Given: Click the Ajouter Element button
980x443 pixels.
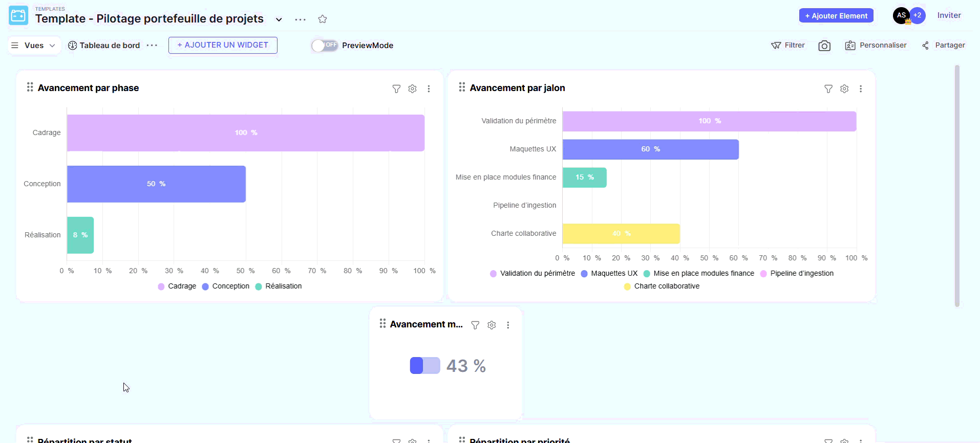Looking at the screenshot, I should 836,16.
